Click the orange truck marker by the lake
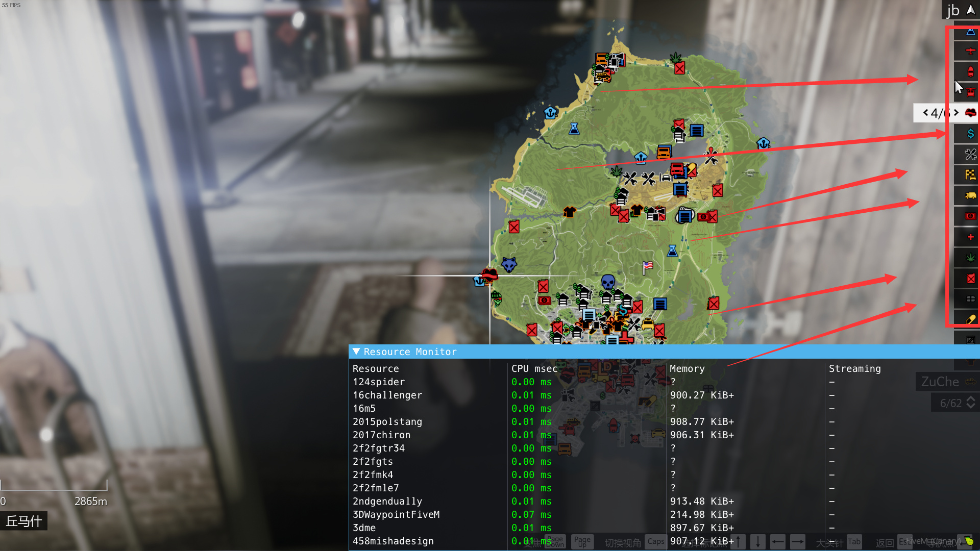Screen dimensions: 980x551 click(x=664, y=152)
